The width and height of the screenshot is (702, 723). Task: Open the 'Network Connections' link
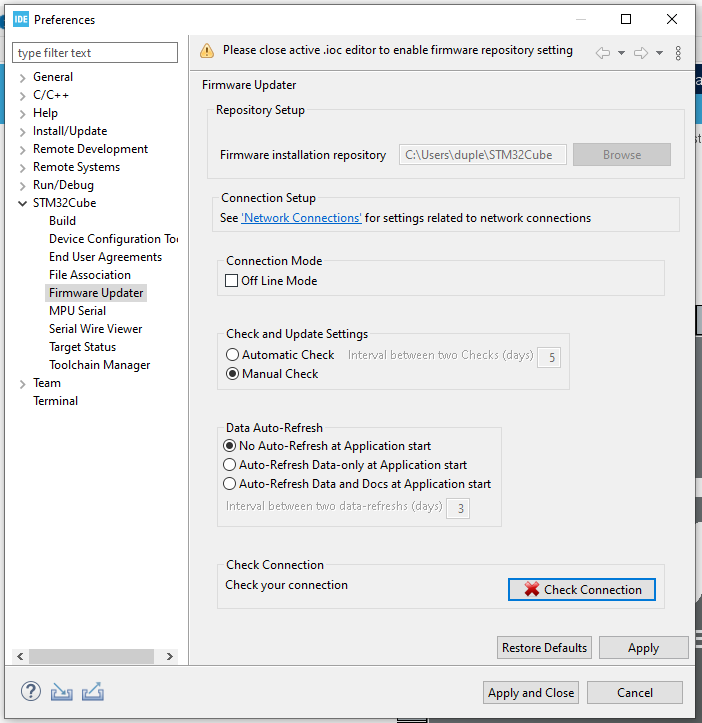pyautogui.click(x=301, y=218)
